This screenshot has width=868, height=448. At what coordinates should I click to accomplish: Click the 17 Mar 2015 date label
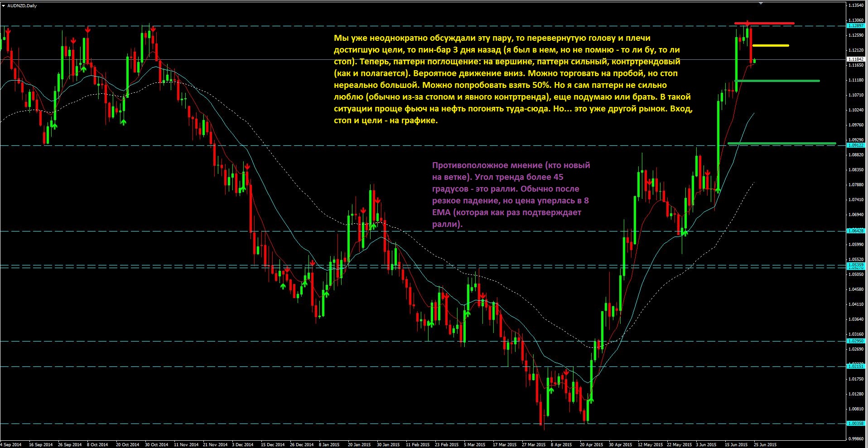[505, 445]
